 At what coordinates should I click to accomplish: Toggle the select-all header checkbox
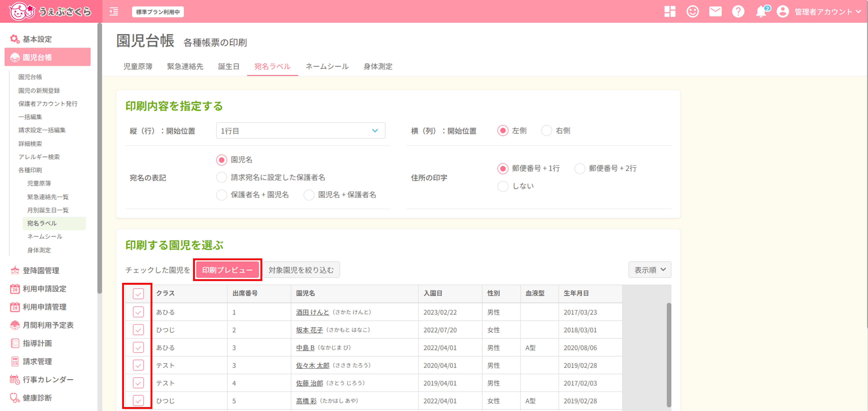coord(138,294)
